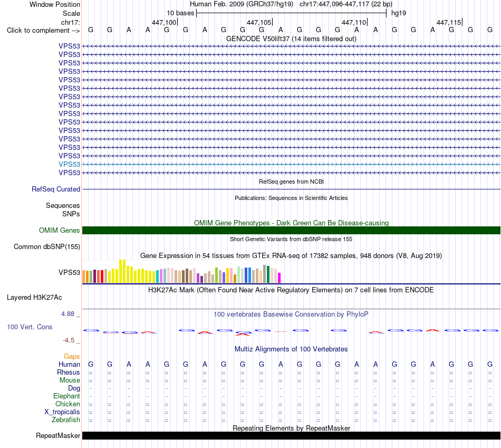Click the dark green bar in GTEx chart

click(x=268, y=274)
